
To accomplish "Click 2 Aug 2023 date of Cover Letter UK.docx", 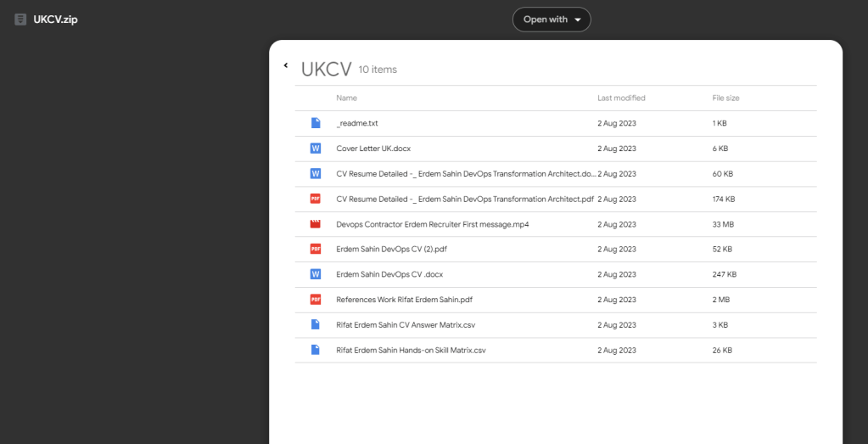I will click(x=617, y=149).
